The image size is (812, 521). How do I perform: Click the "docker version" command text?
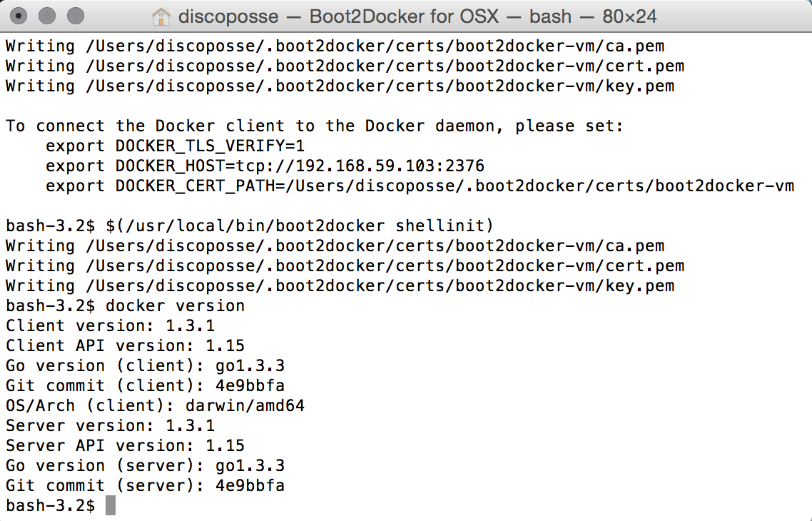(175, 306)
